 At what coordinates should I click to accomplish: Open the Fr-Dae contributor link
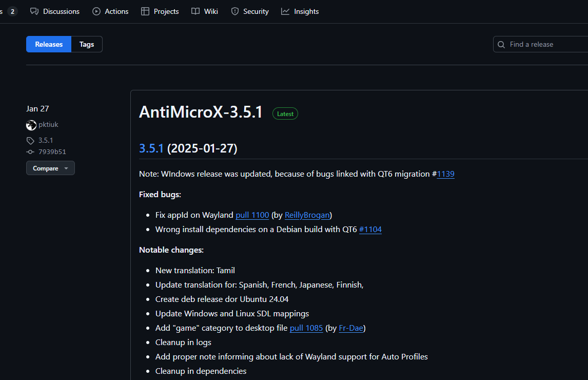pos(351,328)
